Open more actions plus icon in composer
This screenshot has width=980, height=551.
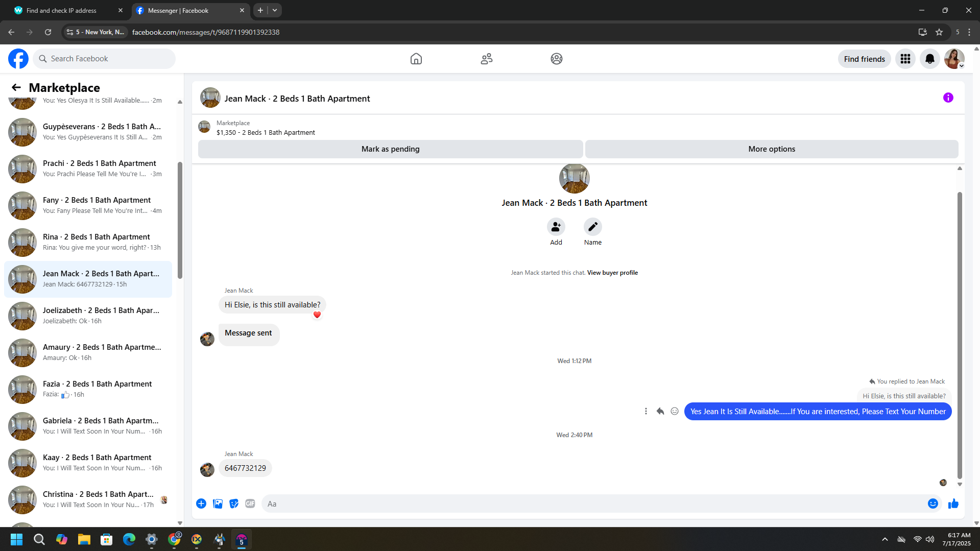(x=201, y=504)
